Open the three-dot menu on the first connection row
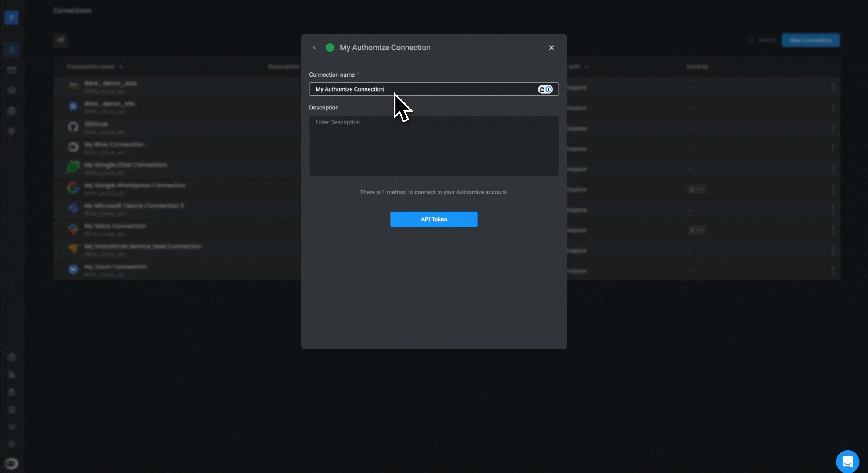The image size is (868, 473). (x=832, y=87)
